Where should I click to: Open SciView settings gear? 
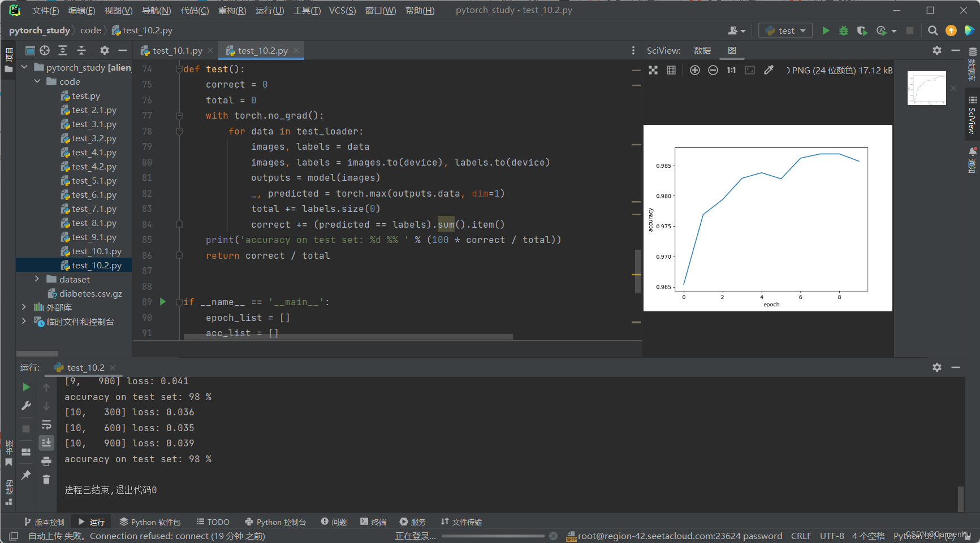point(937,50)
